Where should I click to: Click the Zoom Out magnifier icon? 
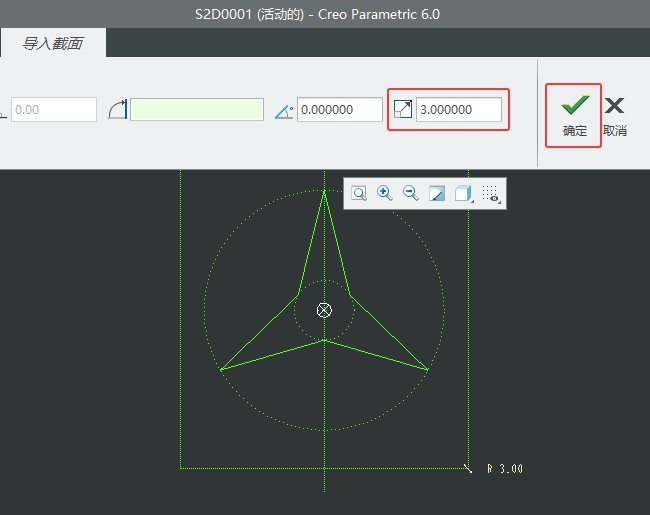point(410,193)
